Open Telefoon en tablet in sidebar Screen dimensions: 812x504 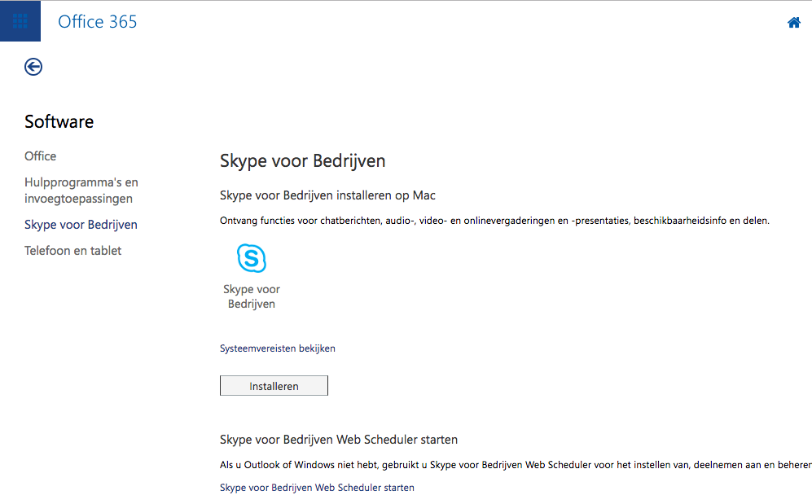point(72,251)
